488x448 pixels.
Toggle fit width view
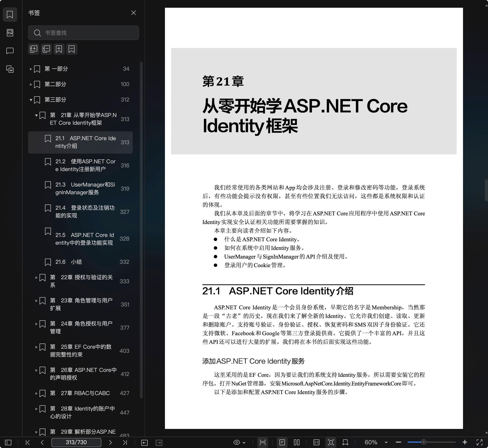346,442
